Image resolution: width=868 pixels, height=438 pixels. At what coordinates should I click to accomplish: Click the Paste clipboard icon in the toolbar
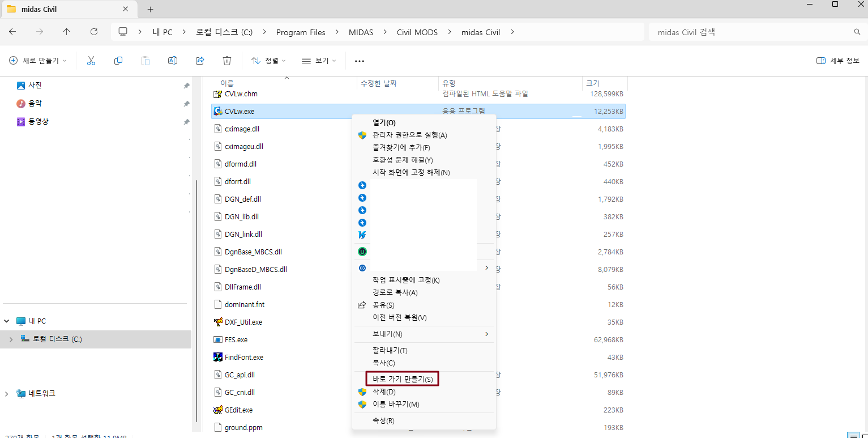pyautogui.click(x=146, y=61)
